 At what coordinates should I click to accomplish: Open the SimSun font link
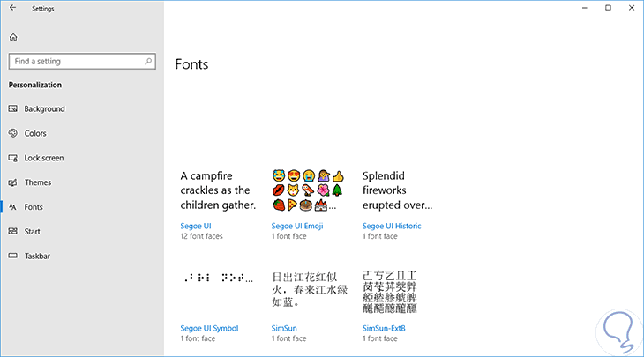(284, 328)
